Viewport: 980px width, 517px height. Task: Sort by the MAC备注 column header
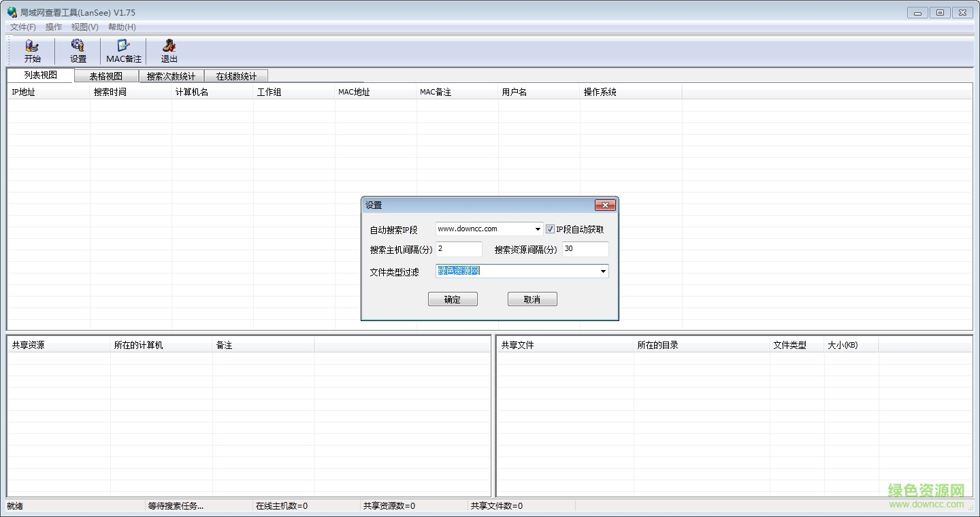coord(457,92)
